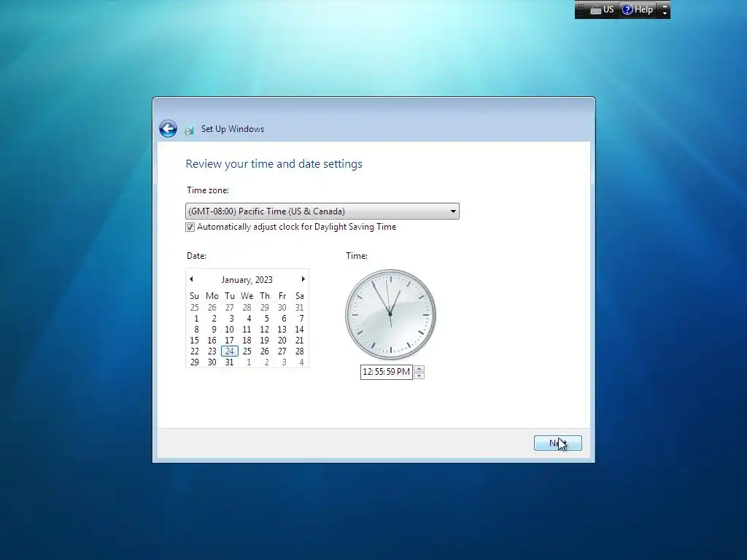Select grayed February 4 in calendar
Viewport: 747px width, 560px height.
301,362
